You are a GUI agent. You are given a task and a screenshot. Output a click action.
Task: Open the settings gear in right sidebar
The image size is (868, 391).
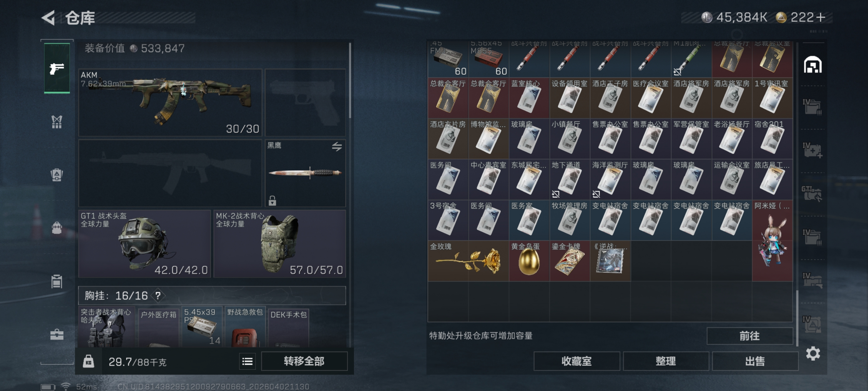pyautogui.click(x=813, y=353)
